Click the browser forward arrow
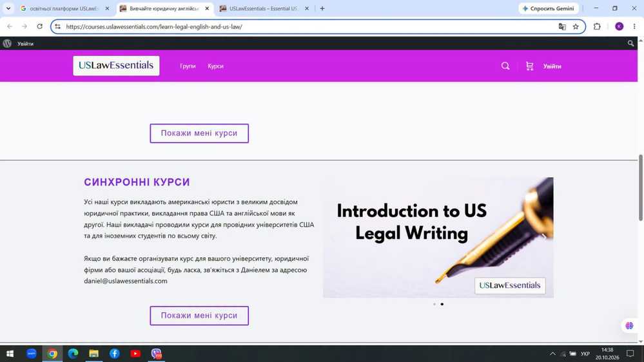Image resolution: width=644 pixels, height=362 pixels. (x=24, y=26)
